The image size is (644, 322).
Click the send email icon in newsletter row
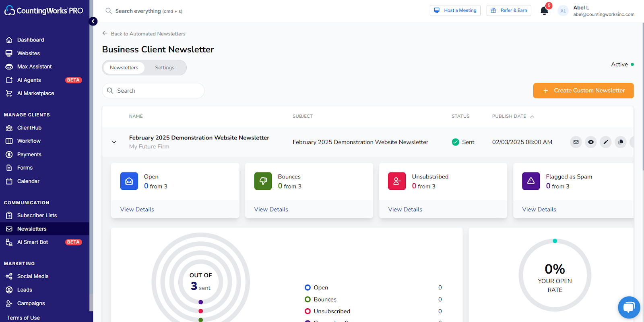click(576, 142)
